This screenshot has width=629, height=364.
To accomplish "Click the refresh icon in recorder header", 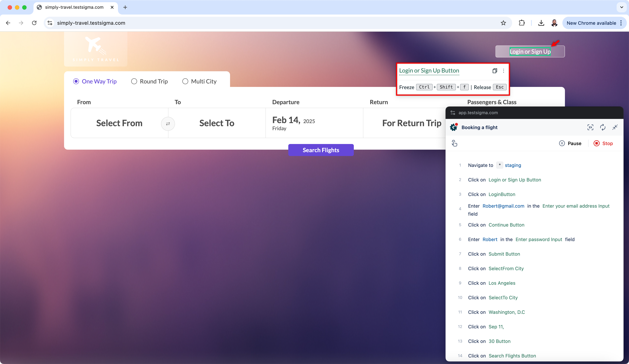I will click(603, 127).
